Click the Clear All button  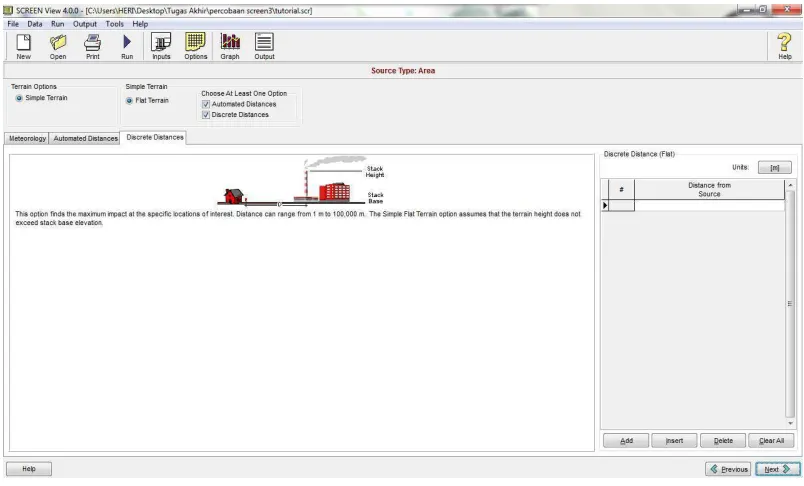(771, 441)
